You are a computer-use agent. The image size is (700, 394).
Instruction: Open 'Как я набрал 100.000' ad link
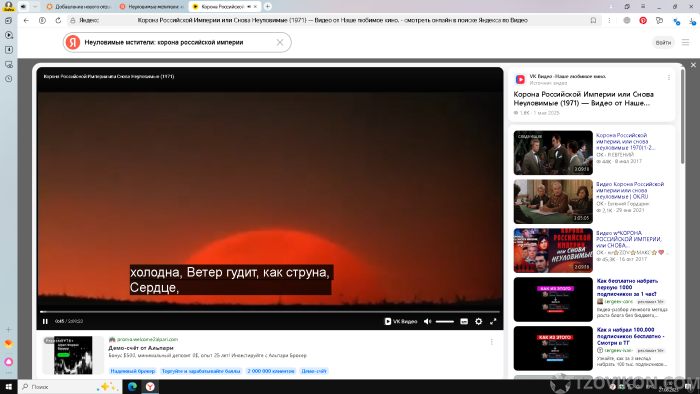click(x=629, y=336)
